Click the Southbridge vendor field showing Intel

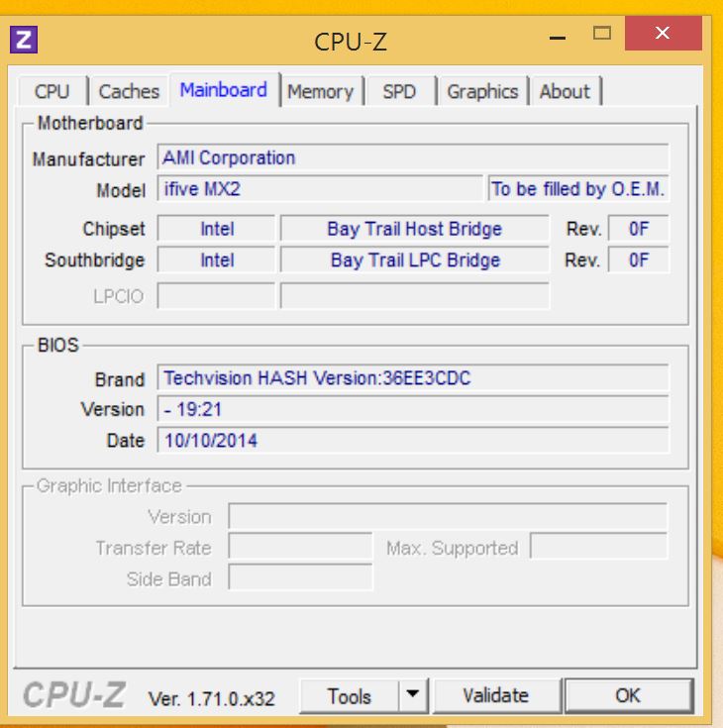[216, 260]
